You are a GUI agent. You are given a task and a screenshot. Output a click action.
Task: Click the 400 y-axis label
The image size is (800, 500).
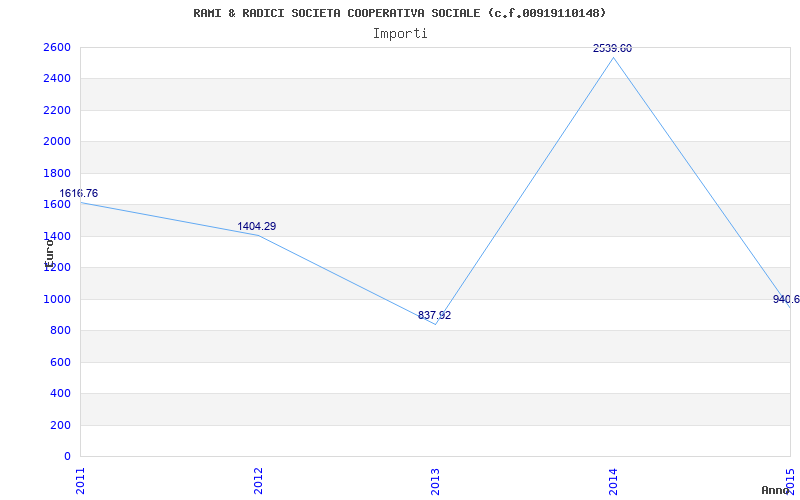tap(60, 393)
